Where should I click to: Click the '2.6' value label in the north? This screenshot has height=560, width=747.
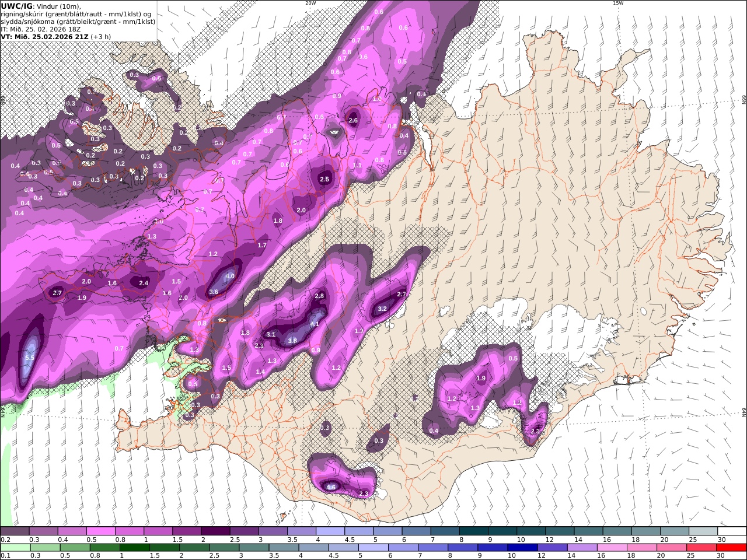coord(353,121)
